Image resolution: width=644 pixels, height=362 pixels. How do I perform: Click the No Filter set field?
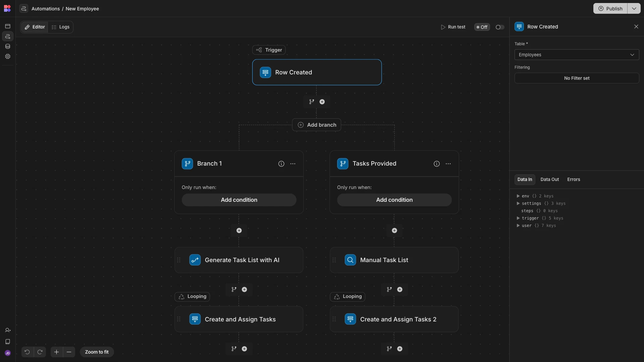click(577, 78)
